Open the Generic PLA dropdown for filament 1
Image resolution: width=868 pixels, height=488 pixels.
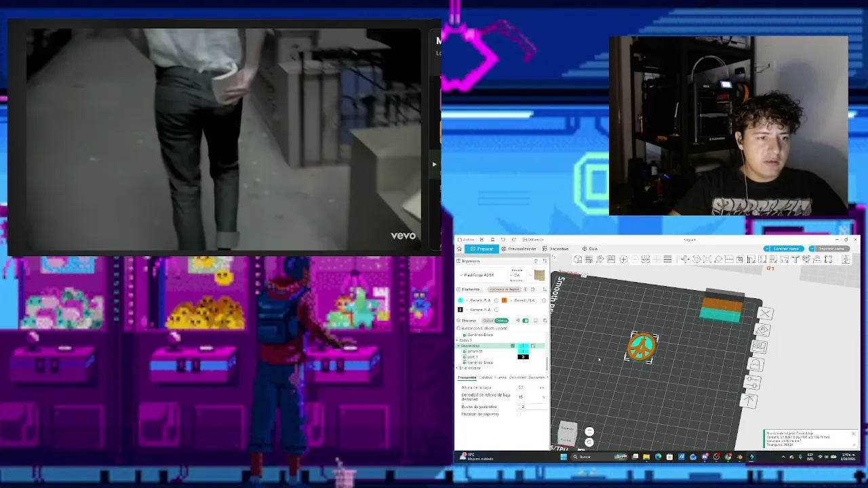(x=480, y=300)
